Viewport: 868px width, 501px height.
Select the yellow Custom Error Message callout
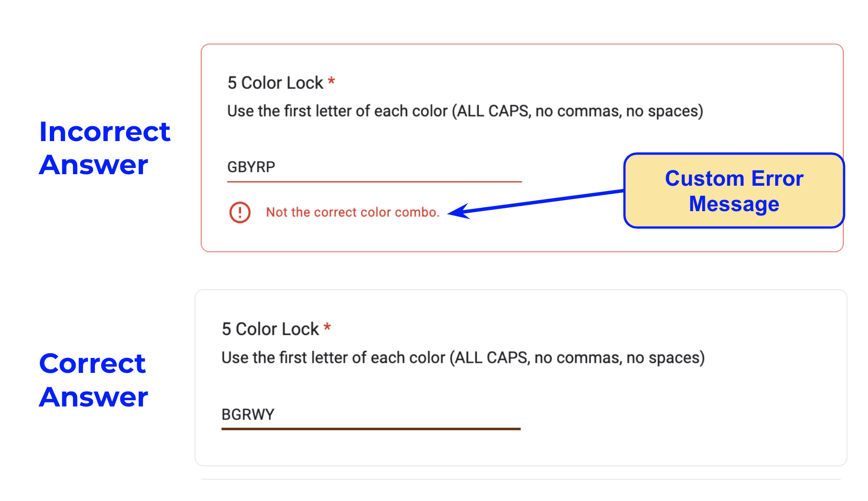(x=734, y=191)
